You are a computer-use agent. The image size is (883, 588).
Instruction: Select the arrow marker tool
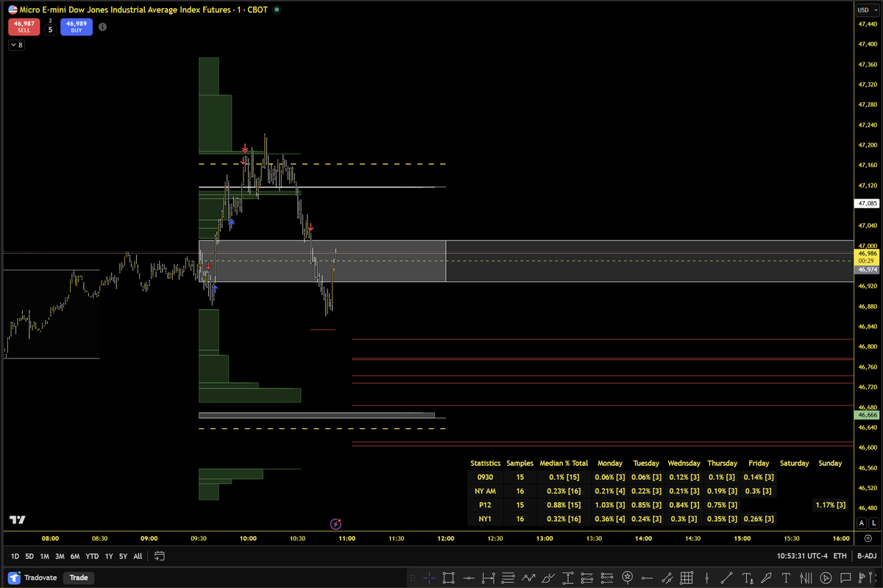[x=767, y=578]
